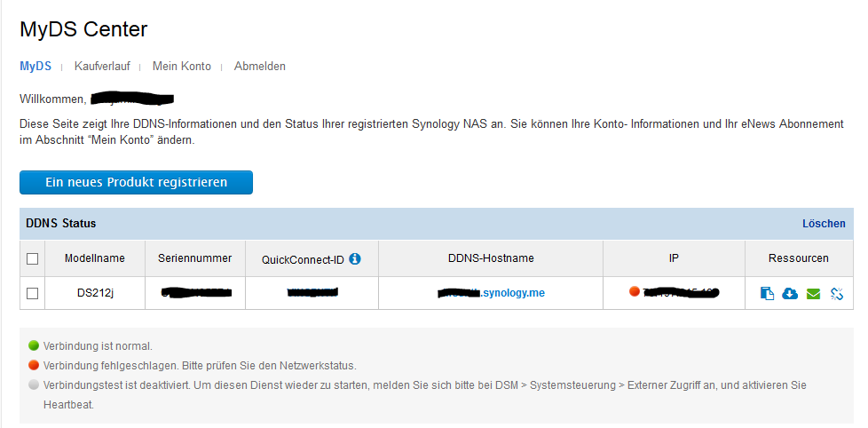Screen dimensions: 868x428
Task: Open the Mein Konto tab
Action: (182, 66)
